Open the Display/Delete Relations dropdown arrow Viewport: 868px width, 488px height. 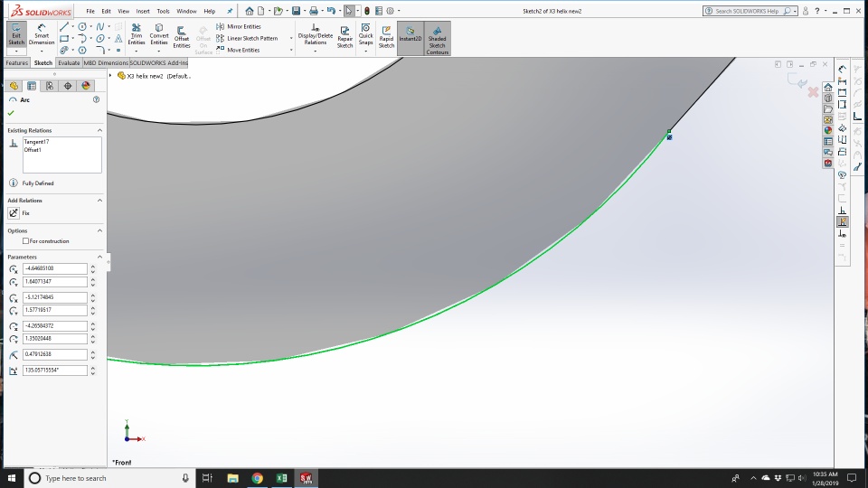point(315,51)
